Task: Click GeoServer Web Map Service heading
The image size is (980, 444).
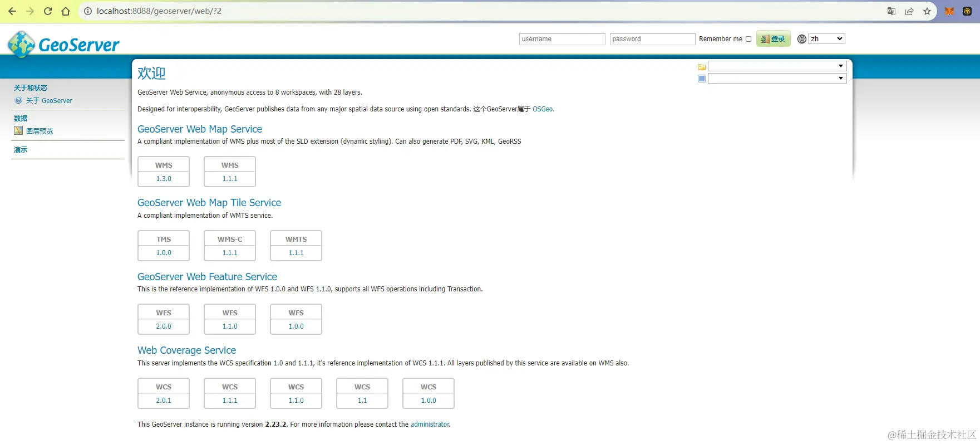Action: coord(200,129)
